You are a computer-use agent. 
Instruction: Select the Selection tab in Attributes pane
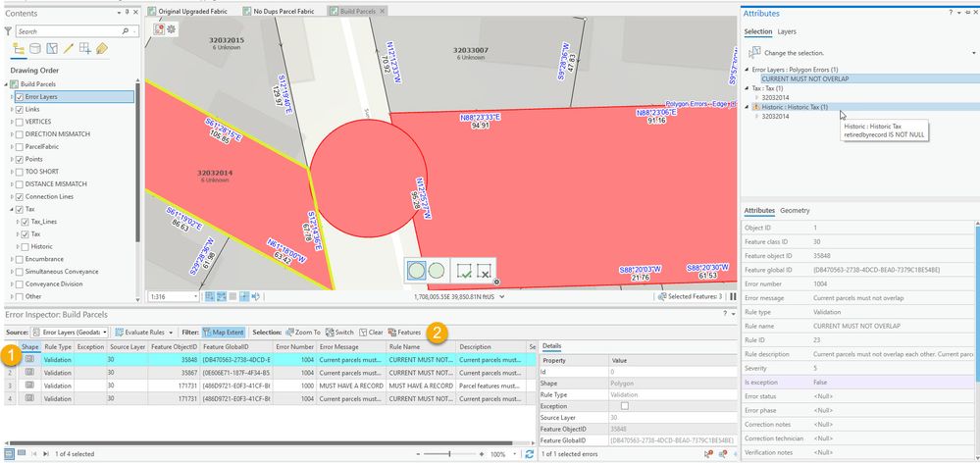[x=758, y=31]
